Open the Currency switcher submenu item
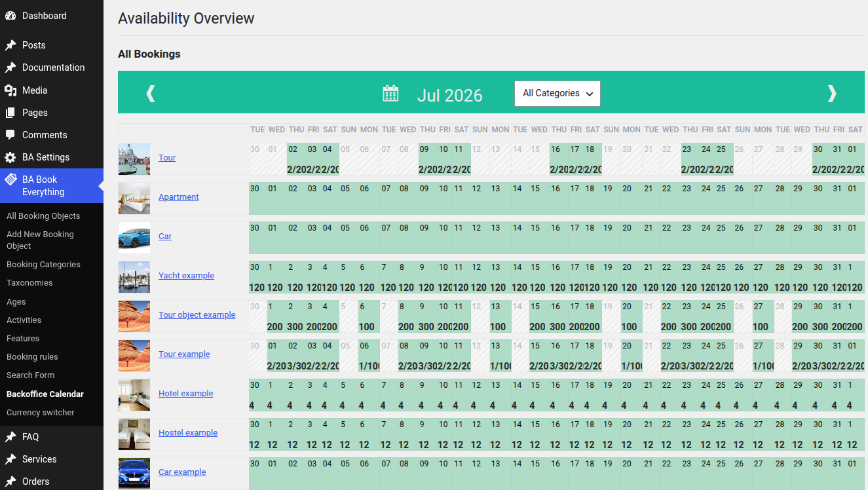868x490 pixels. (x=41, y=413)
